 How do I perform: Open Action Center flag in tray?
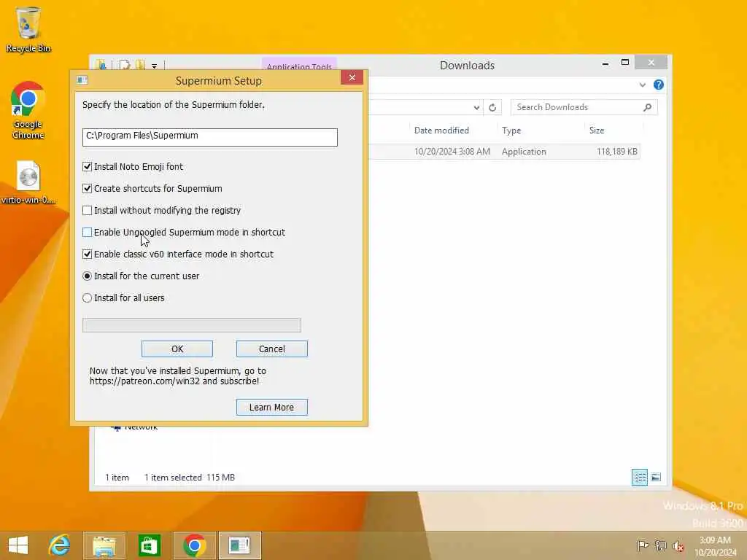(x=643, y=545)
